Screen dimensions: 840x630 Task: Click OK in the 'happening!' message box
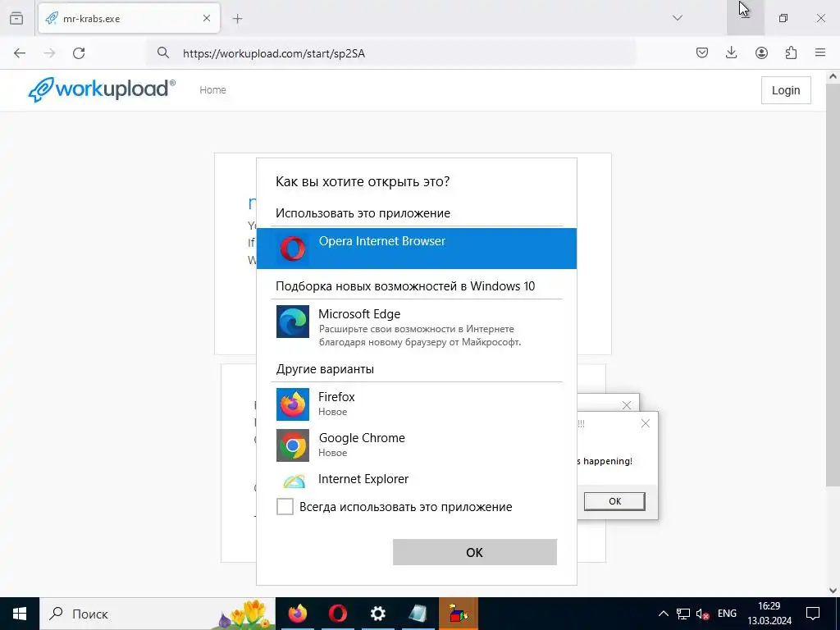pos(614,501)
